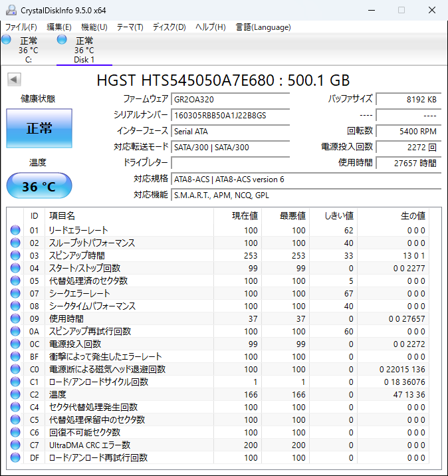The height and width of the screenshot is (476, 448).
Task: Click the 項目名 column header
Action: [129, 216]
